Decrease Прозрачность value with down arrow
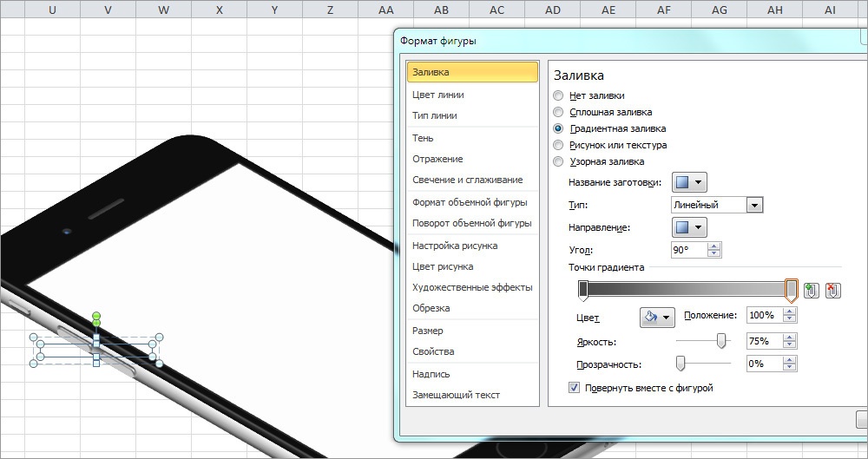 790,368
